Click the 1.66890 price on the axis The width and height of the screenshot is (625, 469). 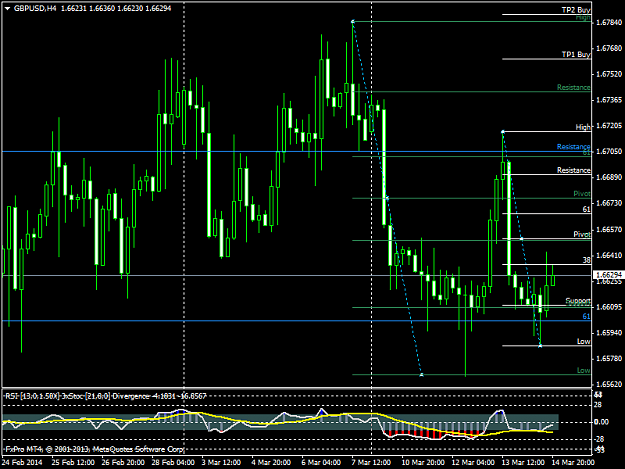point(609,177)
